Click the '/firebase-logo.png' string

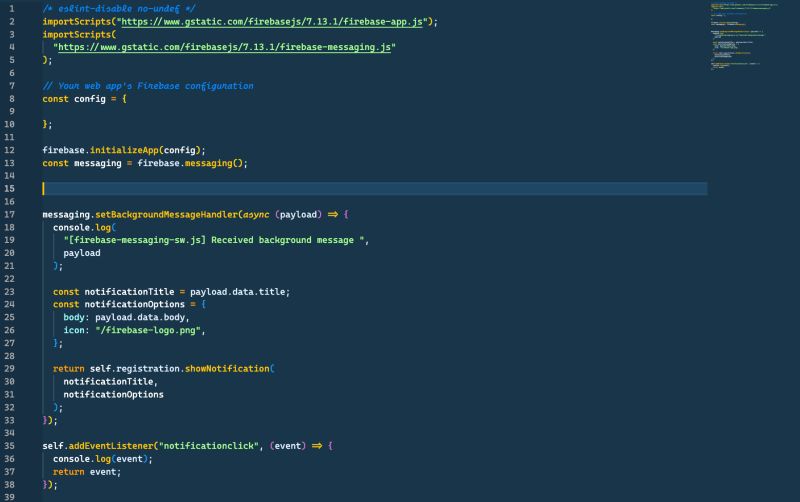(x=148, y=330)
